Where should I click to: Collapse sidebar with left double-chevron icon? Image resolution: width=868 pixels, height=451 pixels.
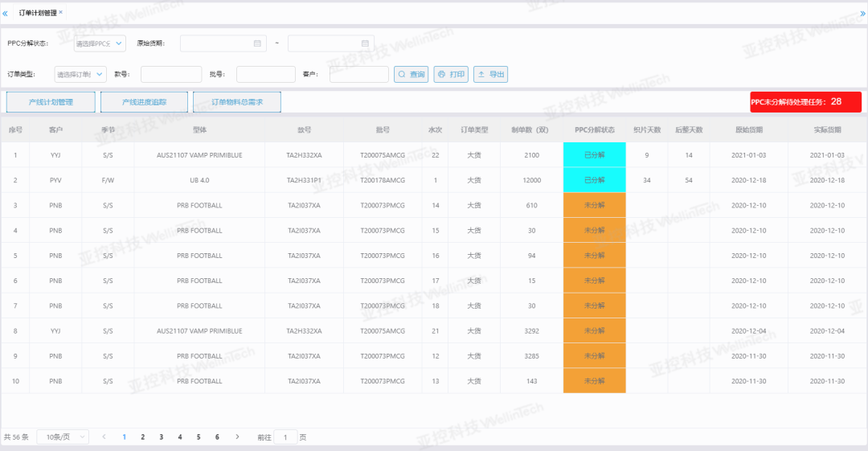coord(5,14)
